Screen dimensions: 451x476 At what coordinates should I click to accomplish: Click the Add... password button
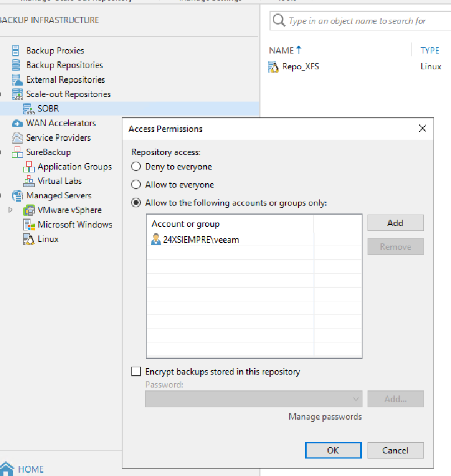point(395,399)
